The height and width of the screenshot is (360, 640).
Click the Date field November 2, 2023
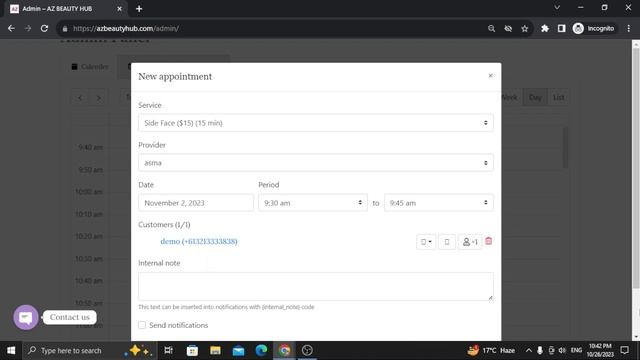[196, 203]
